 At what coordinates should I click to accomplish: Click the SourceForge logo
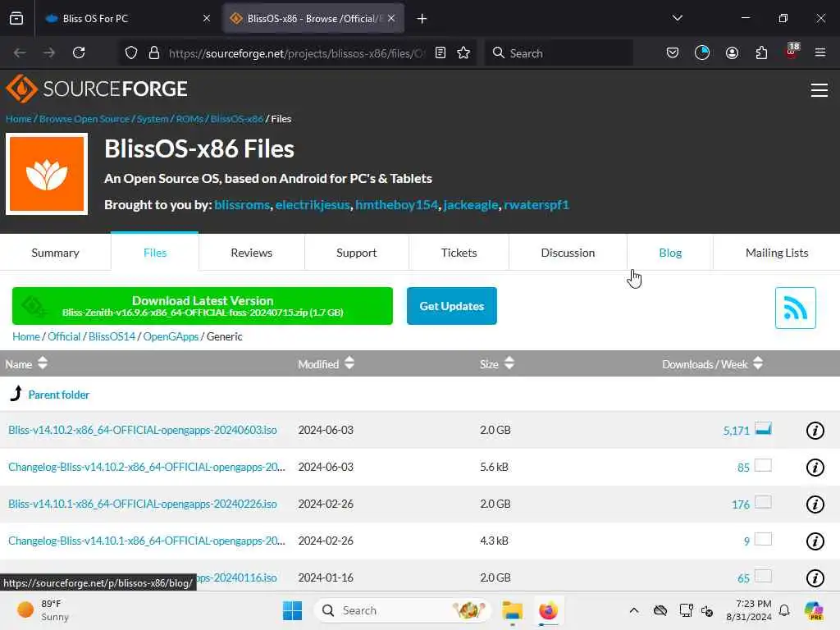pyautogui.click(x=97, y=89)
